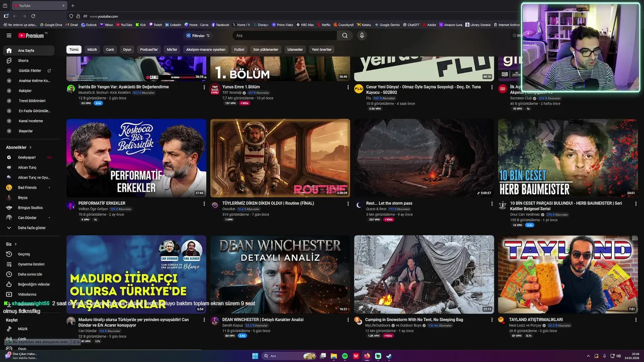Click the Windows taskbar search box
644x362 pixels.
point(288,356)
